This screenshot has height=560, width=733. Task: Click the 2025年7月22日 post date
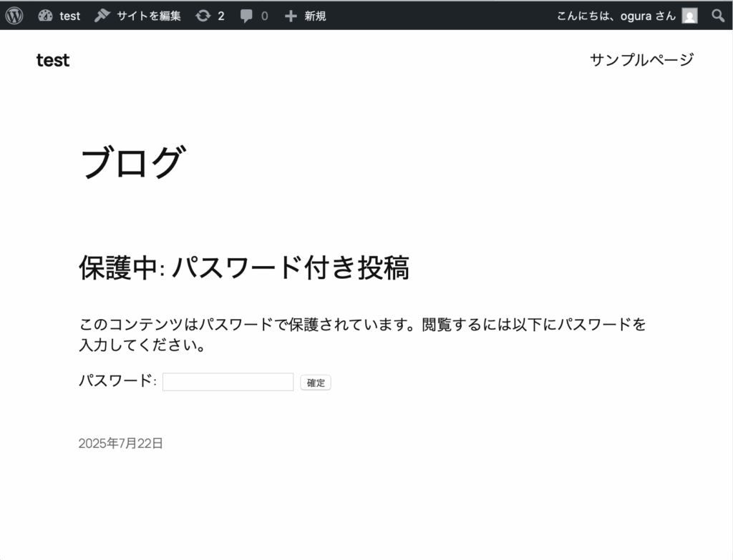click(x=121, y=443)
